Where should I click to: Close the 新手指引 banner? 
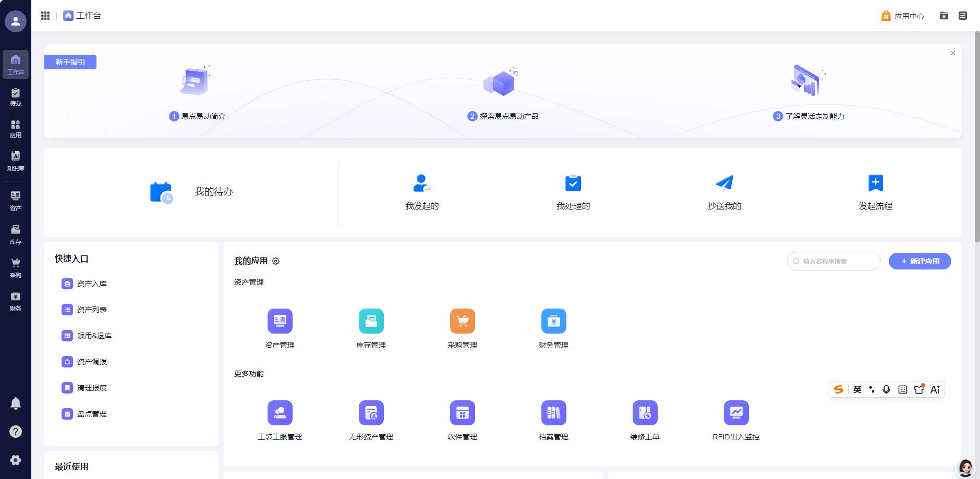tap(952, 53)
